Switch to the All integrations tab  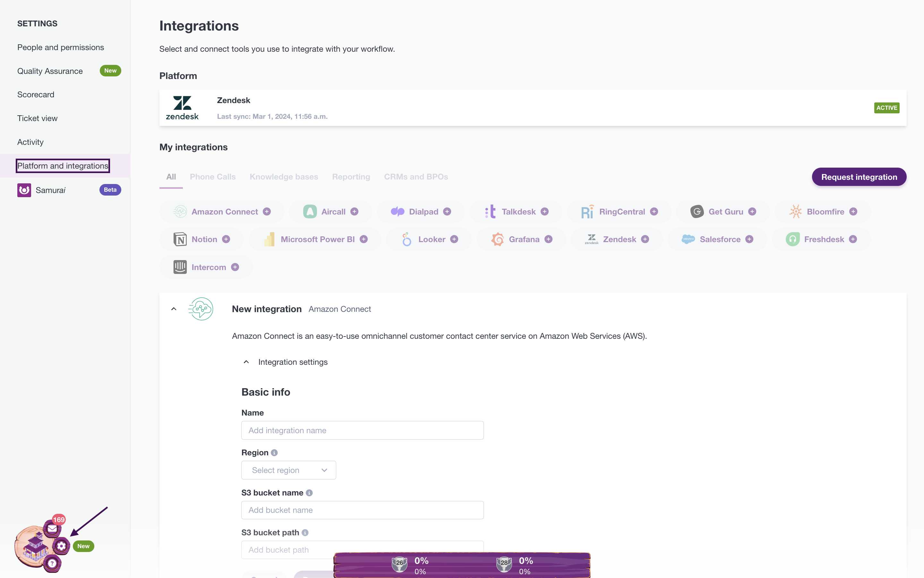point(171,177)
